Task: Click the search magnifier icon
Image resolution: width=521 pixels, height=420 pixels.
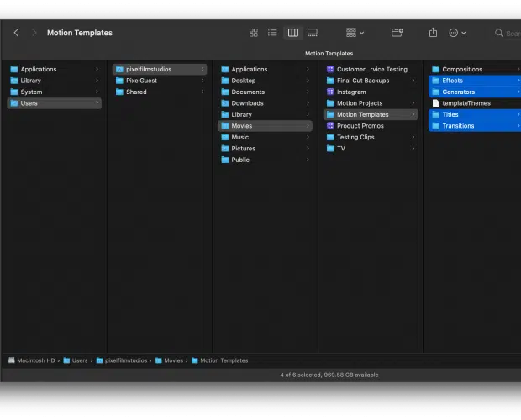Action: pyautogui.click(x=499, y=33)
